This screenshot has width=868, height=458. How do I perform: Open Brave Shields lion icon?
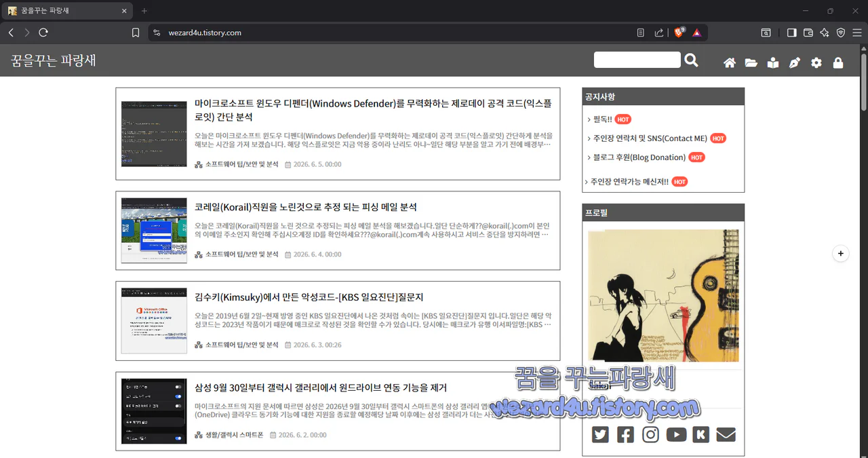[x=679, y=33]
